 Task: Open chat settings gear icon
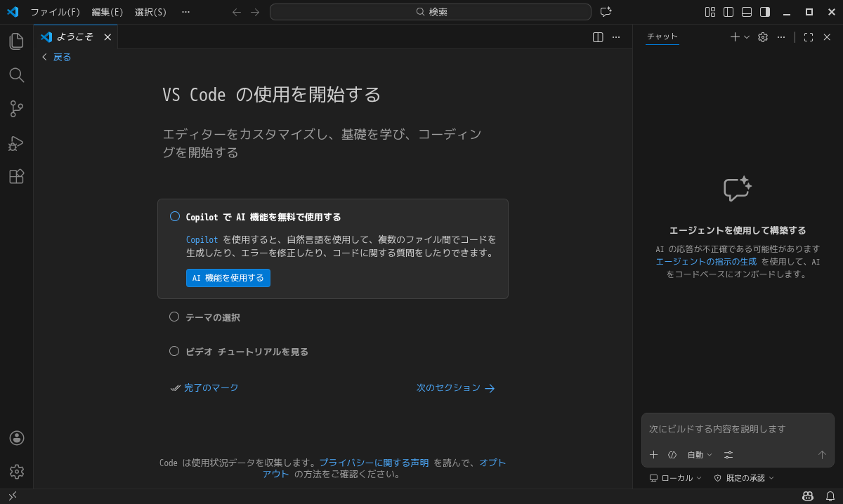[x=763, y=37]
